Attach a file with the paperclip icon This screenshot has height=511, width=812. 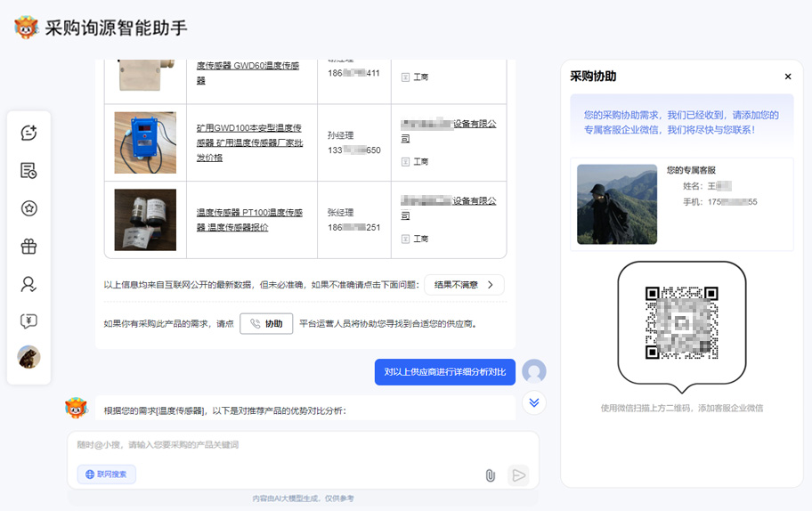(490, 475)
